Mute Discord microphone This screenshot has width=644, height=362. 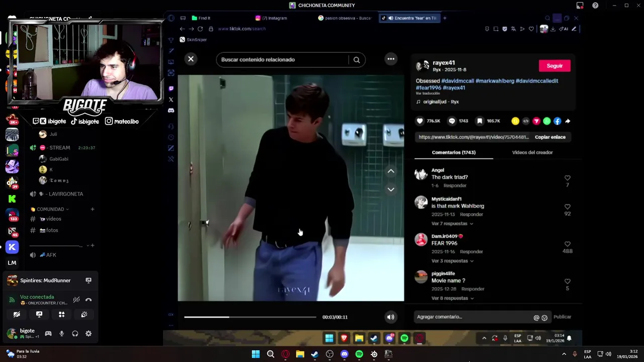[x=62, y=334]
